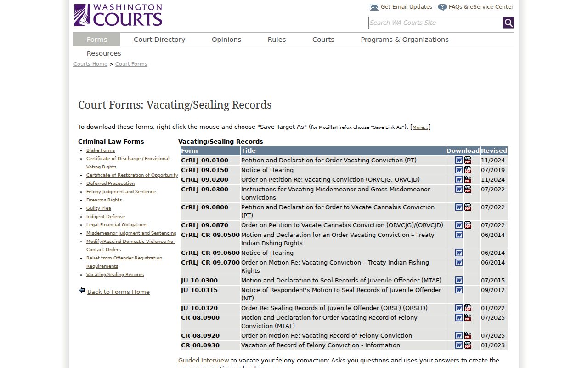Open Blake Forms link
This screenshot has height=368, width=588.
coord(101,150)
